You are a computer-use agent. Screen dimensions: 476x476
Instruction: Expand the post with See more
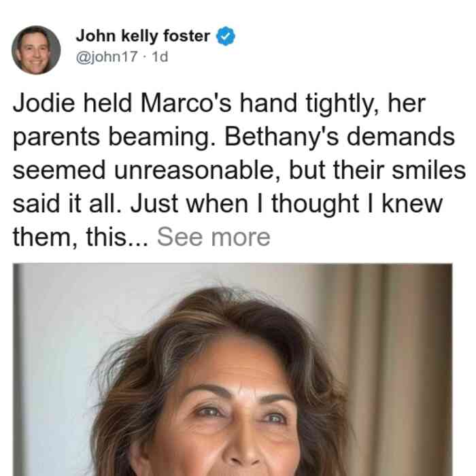click(214, 237)
